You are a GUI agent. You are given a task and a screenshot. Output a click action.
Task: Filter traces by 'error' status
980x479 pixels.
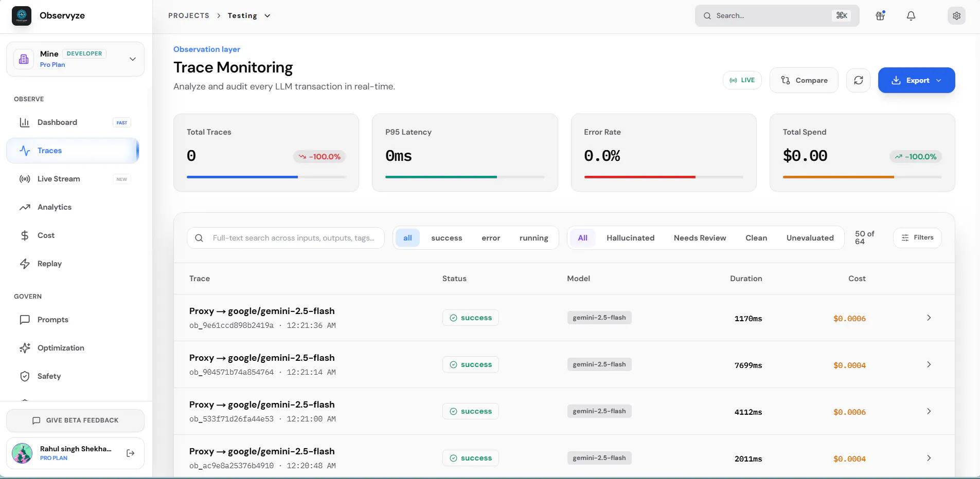tap(491, 238)
